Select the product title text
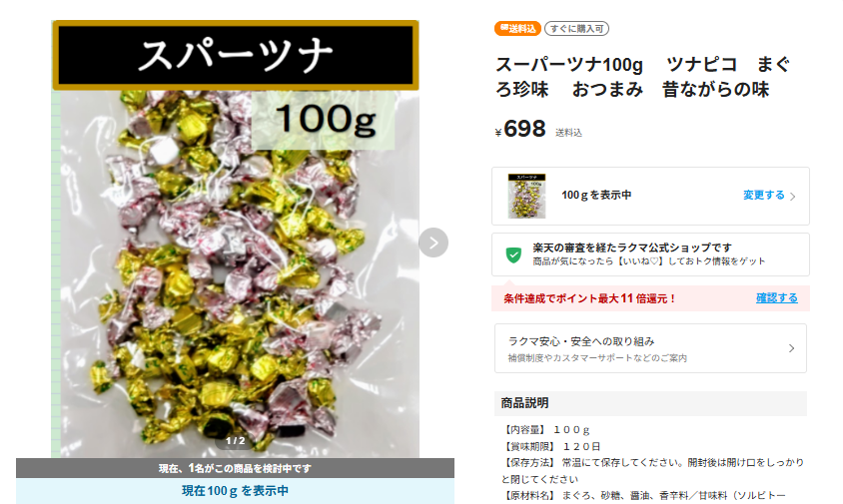 point(642,77)
